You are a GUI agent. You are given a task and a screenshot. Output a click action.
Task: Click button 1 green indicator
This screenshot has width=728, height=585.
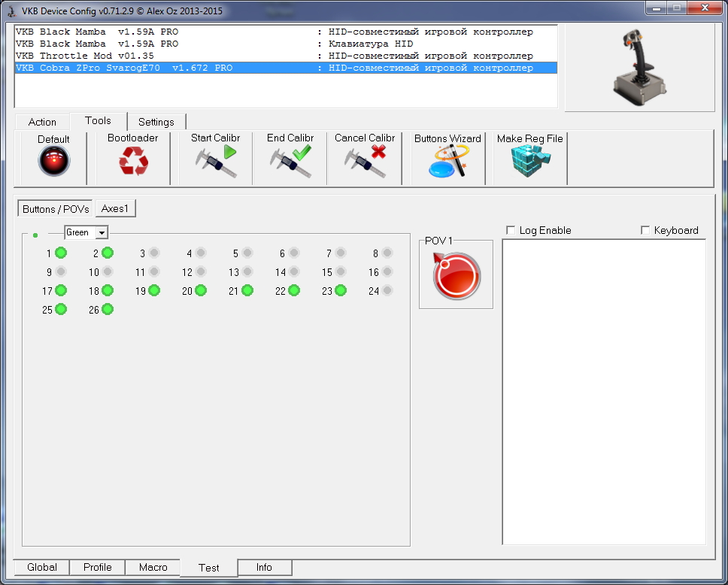click(61, 253)
